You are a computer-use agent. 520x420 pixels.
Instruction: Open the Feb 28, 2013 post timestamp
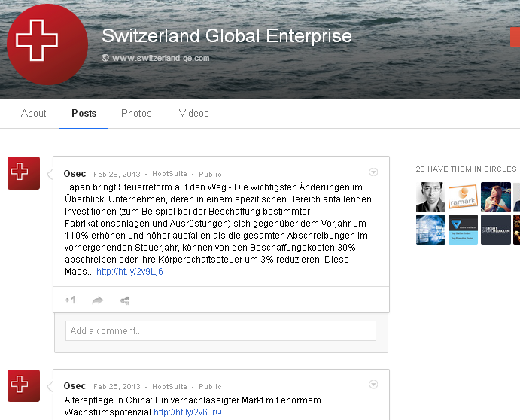[x=117, y=174]
